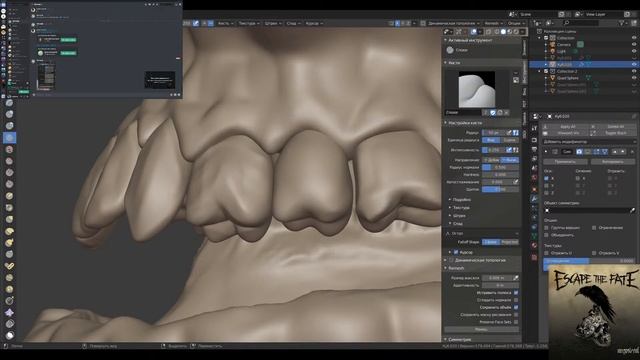This screenshot has height=360, width=640.
Task: Collapse the Настройки кисти panel
Action: 445,122
